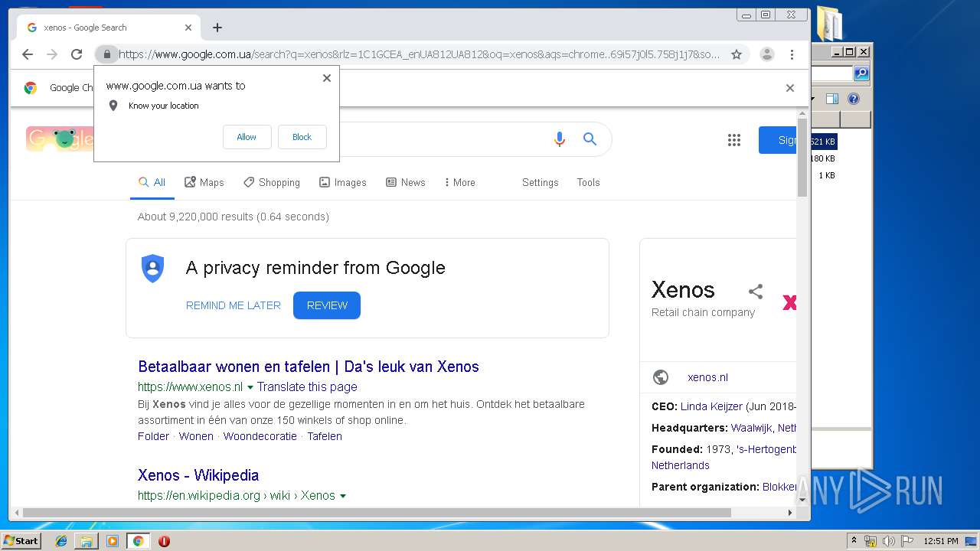Click the REVIEW privacy button
Image resolution: width=980 pixels, height=551 pixels.
pos(327,305)
